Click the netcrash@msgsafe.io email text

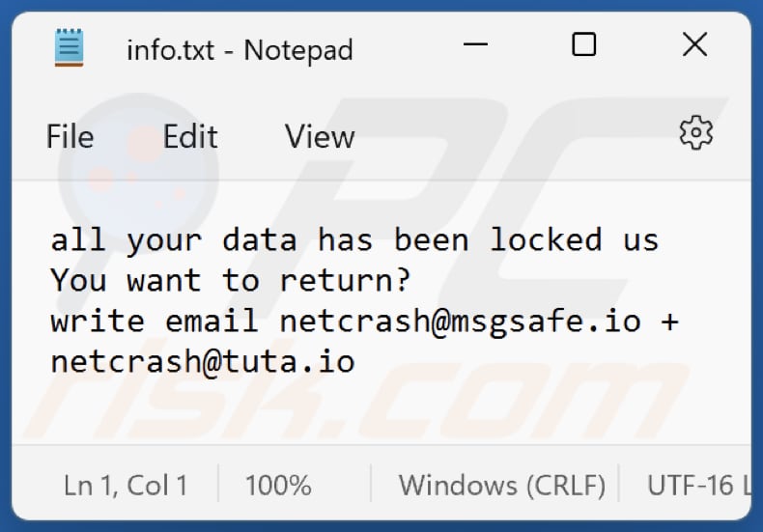click(460, 321)
